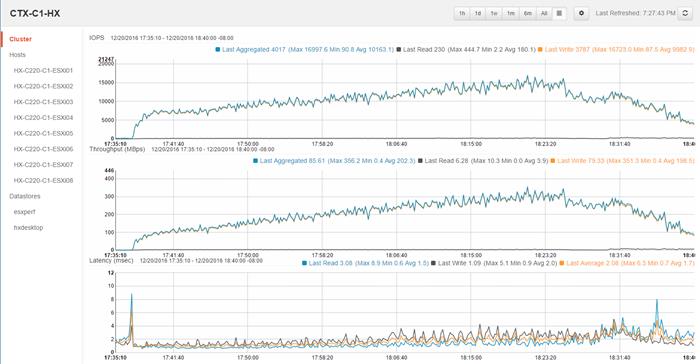Viewport: 700px width, 364px height.
Task: Click the Last Refreshed timestamp text
Action: [636, 13]
